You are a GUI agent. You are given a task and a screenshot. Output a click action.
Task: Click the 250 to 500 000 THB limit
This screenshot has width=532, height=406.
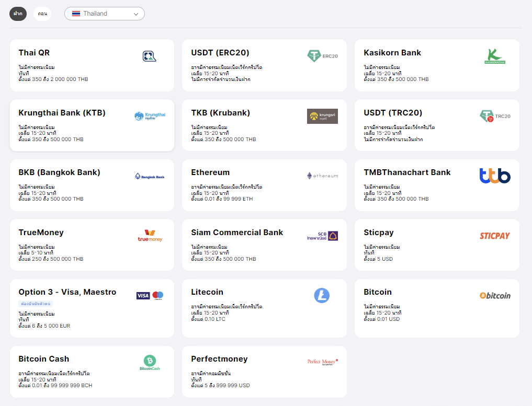(51, 259)
